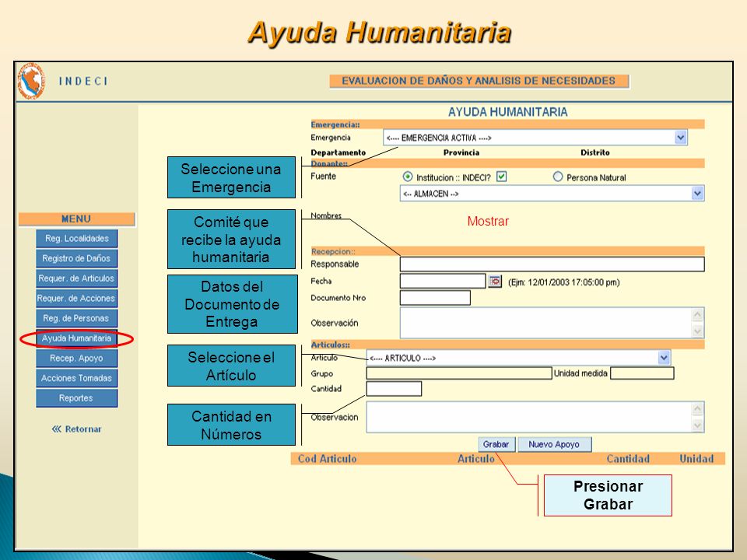The image size is (747, 560).
Task: Select the Institucion radio button
Action: 408,177
